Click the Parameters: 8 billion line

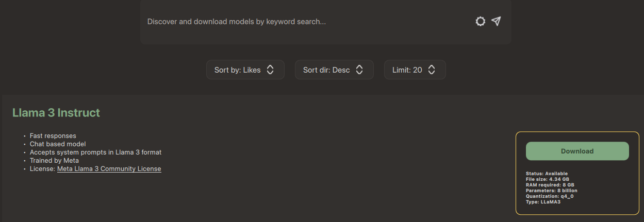click(551, 191)
